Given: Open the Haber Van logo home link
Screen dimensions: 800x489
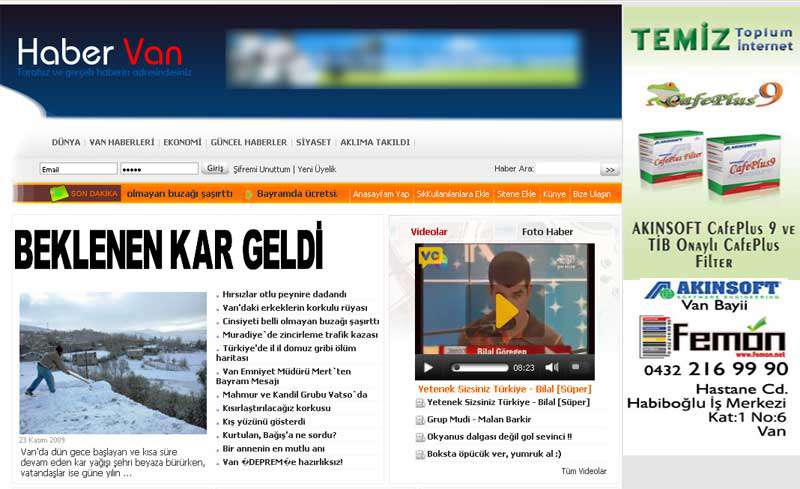Looking at the screenshot, I should point(100,52).
